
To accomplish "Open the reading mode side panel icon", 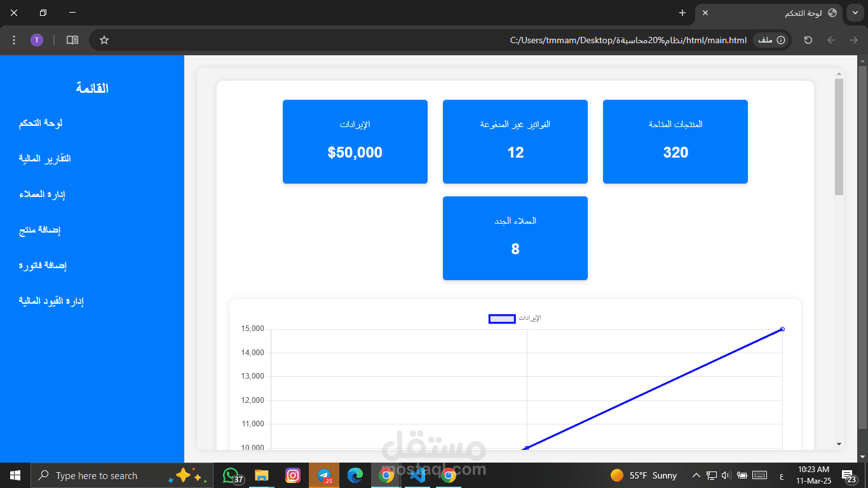I will tap(72, 40).
